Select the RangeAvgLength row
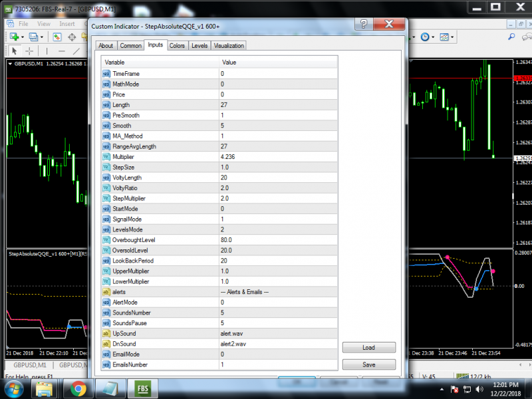Screen dimensions: 532x399 click(x=219, y=146)
